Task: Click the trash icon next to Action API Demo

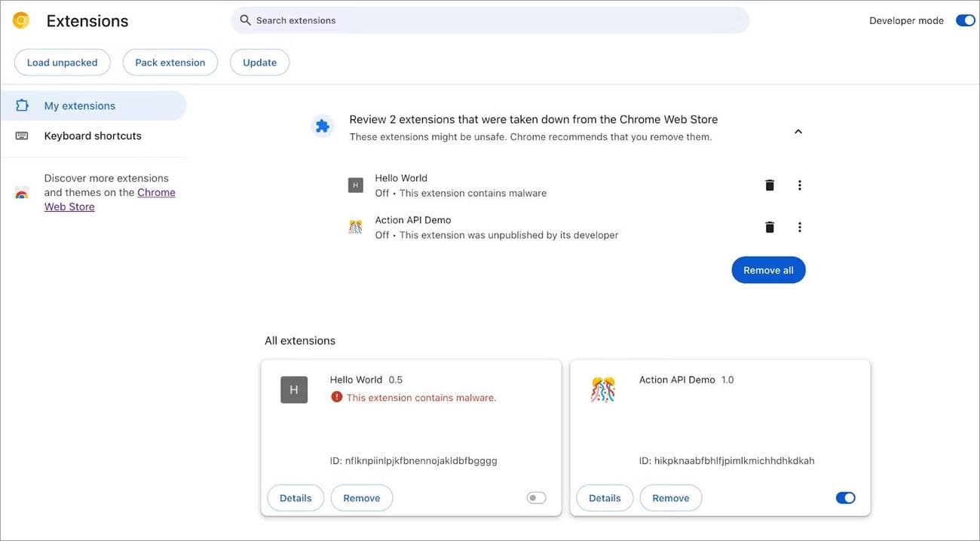Action: 766,225
